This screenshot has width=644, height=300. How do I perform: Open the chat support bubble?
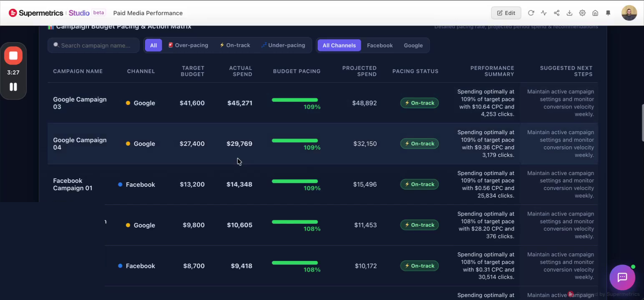pos(622,277)
